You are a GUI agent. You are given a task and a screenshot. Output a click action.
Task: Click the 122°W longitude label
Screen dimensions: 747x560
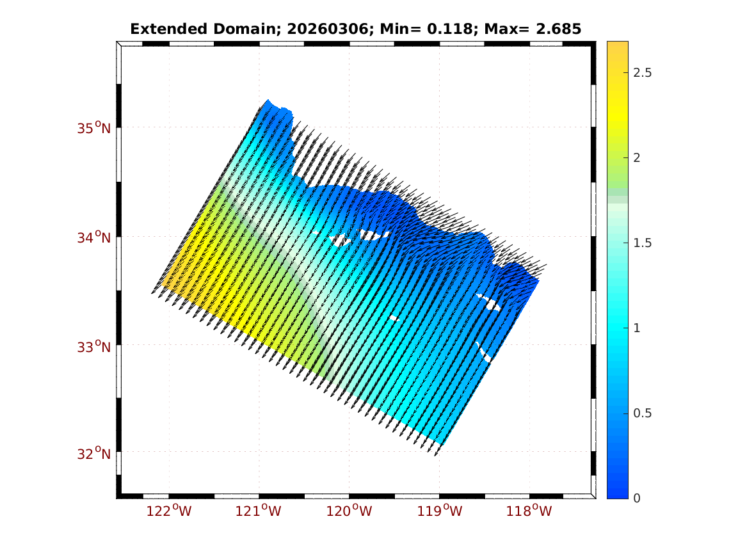(169, 511)
